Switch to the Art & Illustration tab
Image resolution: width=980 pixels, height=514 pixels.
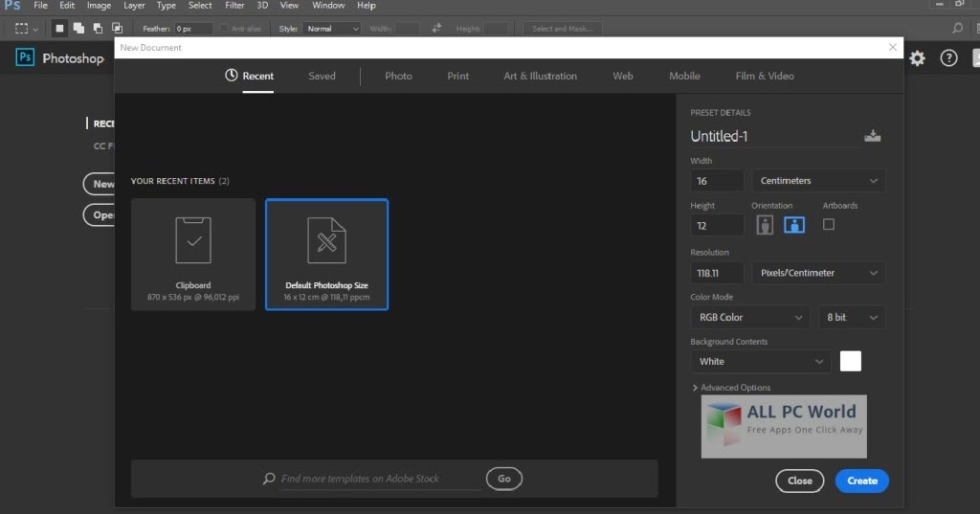point(540,76)
